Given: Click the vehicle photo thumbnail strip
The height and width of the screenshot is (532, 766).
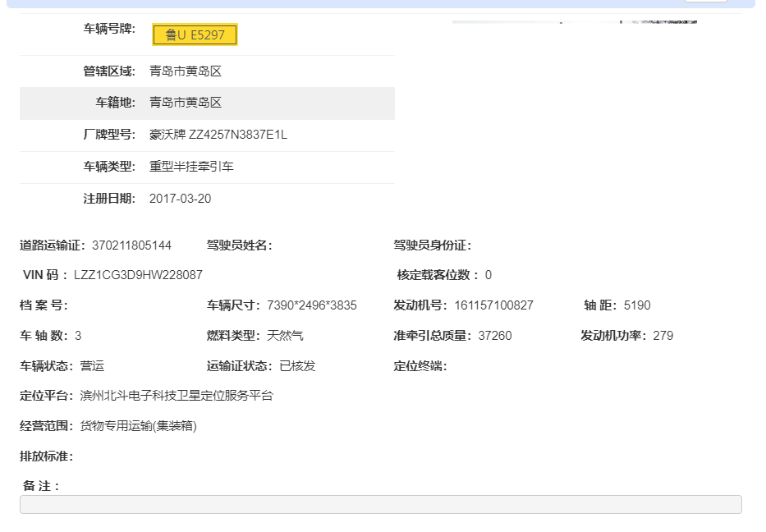Looking at the screenshot, I should click(x=575, y=21).
